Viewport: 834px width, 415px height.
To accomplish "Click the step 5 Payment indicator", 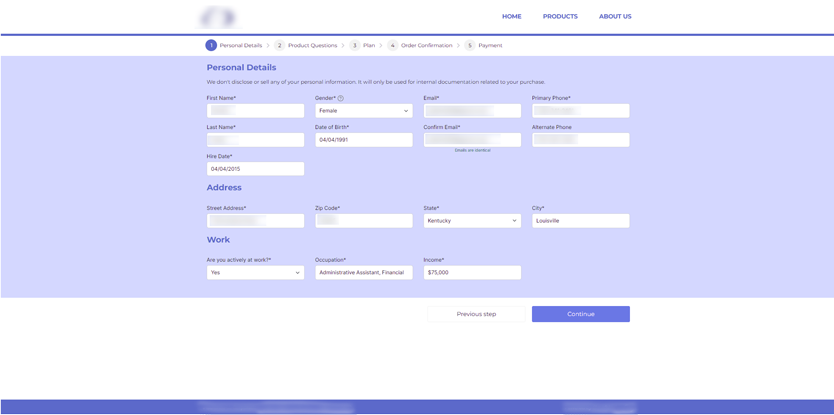I will (x=470, y=45).
